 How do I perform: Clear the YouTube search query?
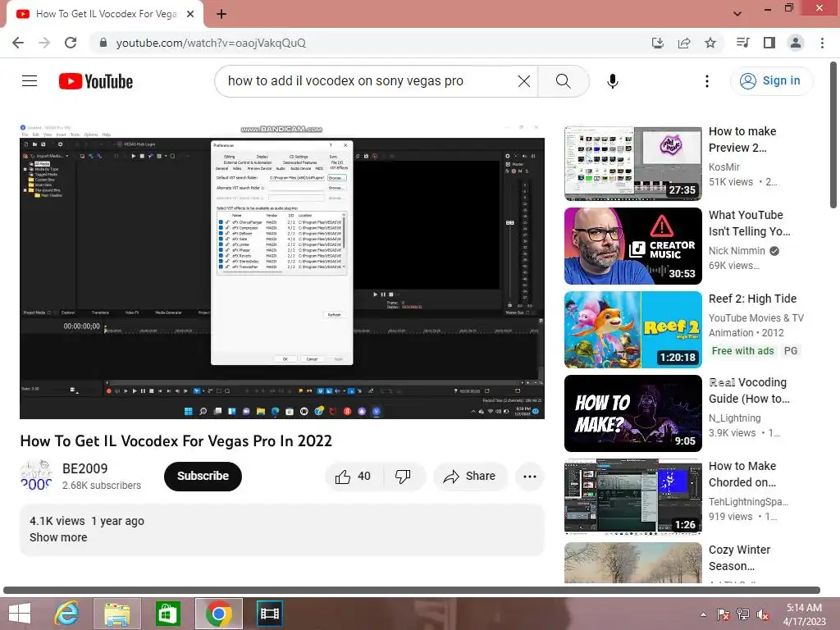524,81
